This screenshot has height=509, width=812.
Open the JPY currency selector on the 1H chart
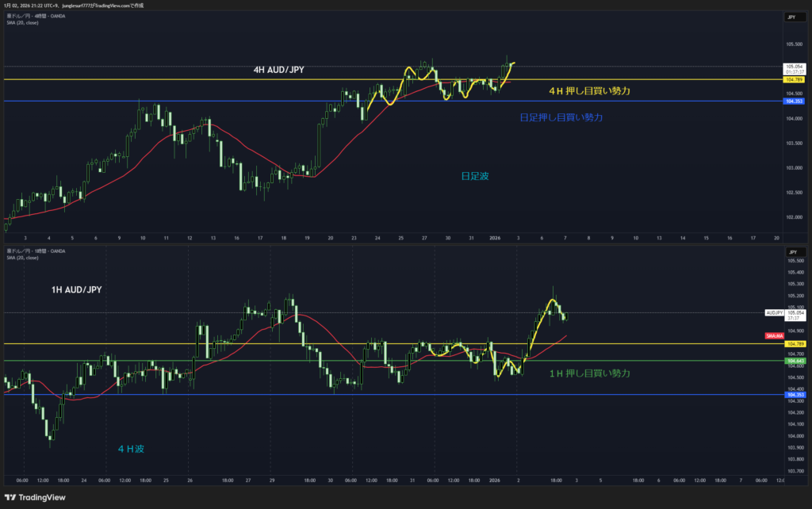pos(791,250)
